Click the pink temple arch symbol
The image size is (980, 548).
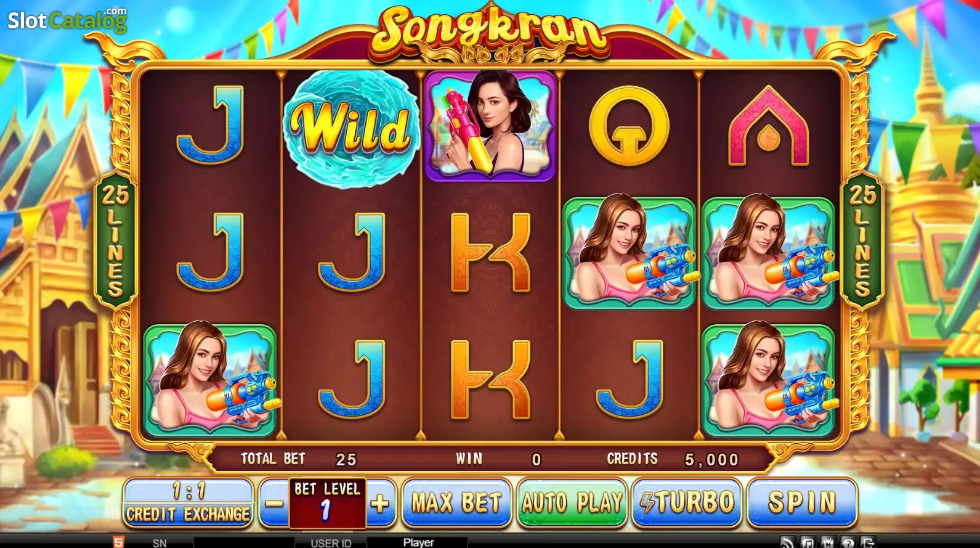point(768,126)
